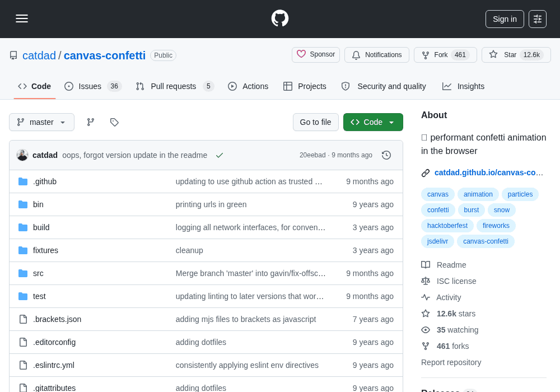This screenshot has width=560, height=392.
Task: Open 'adding mjs files to brackets' commit
Action: 246,319
